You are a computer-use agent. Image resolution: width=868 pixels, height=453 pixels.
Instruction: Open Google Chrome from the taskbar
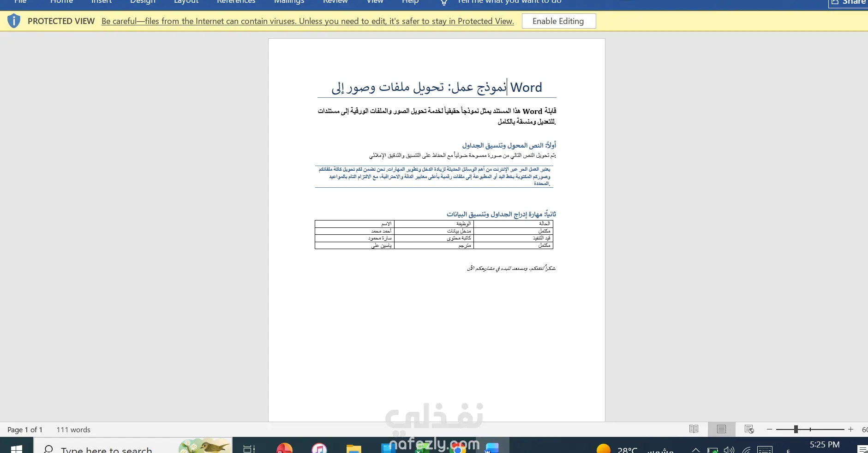[x=458, y=448]
